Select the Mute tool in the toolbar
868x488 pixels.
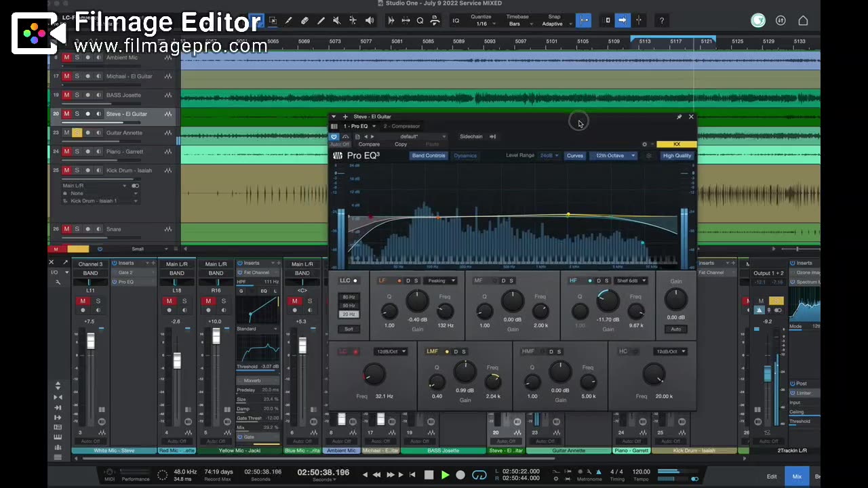pyautogui.click(x=337, y=21)
